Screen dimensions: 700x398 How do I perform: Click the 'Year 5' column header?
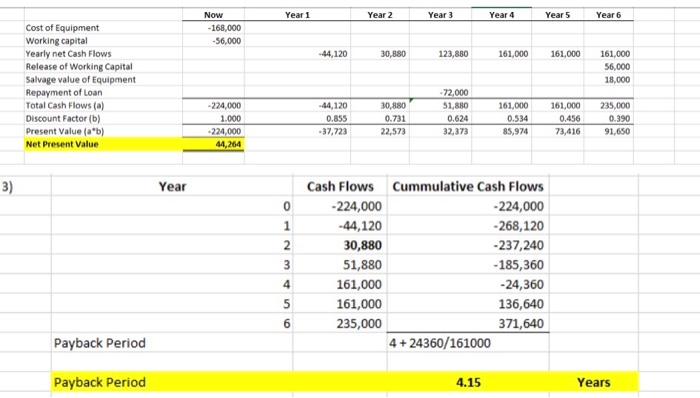click(x=558, y=15)
